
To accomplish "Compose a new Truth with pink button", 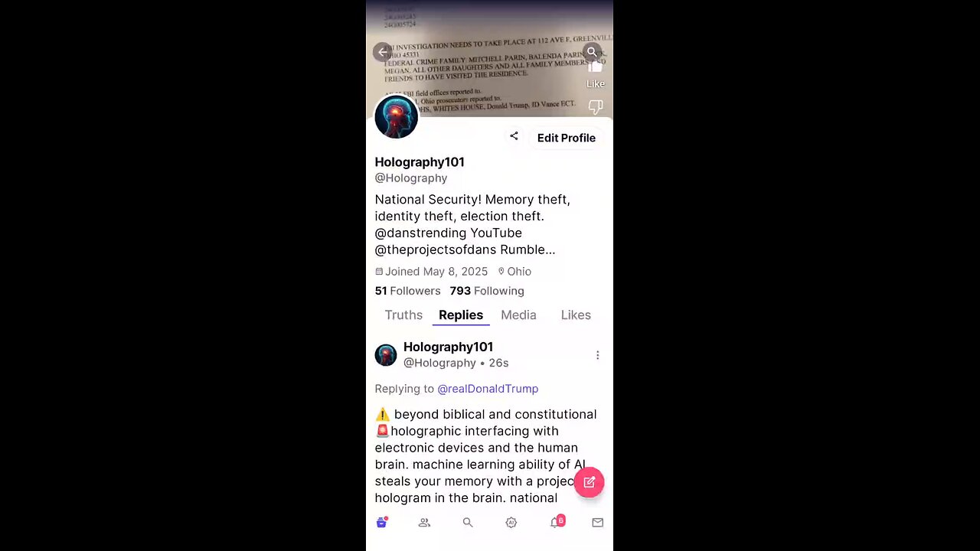I will point(590,482).
